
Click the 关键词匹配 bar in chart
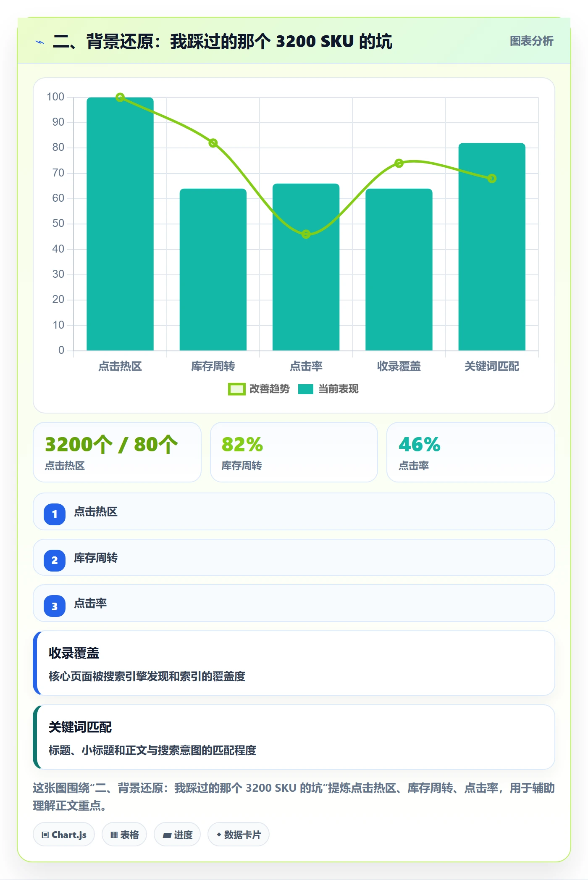point(492,247)
